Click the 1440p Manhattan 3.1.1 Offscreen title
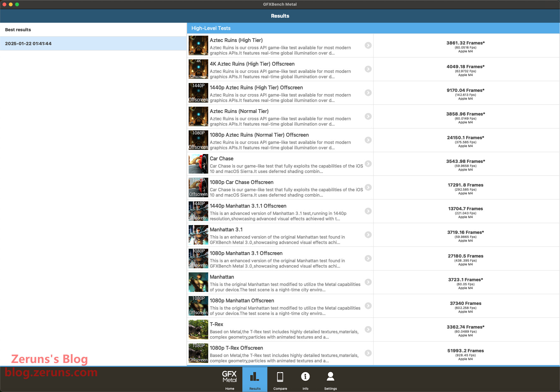 [x=248, y=206]
